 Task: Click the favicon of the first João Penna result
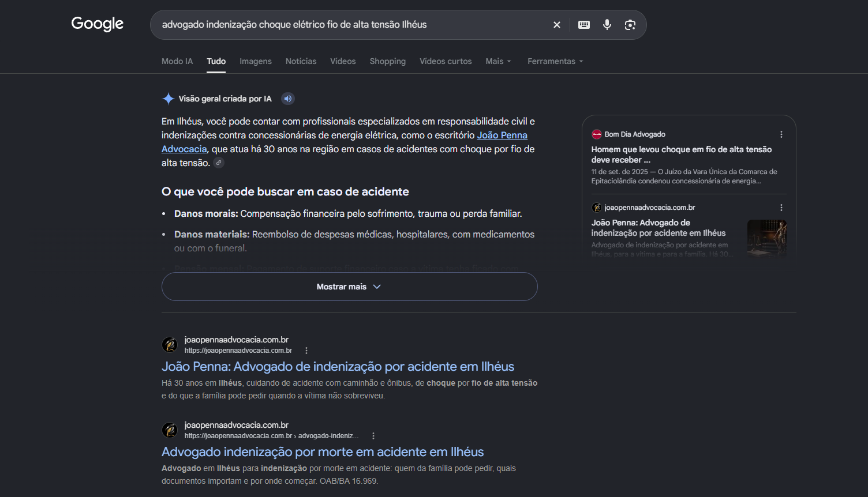tap(170, 345)
